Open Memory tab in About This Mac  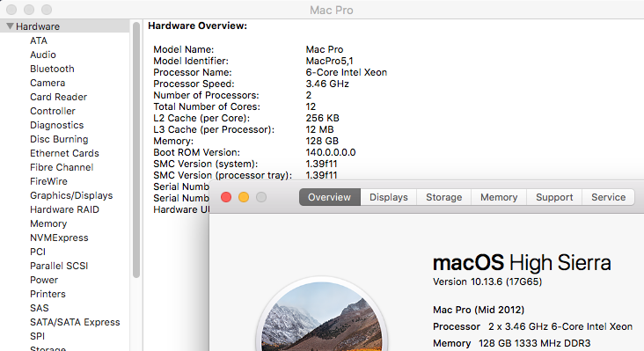pos(499,197)
